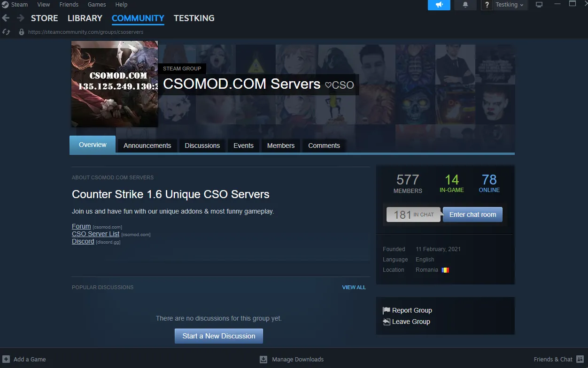This screenshot has width=588, height=368.
Task: Click the Manage Downloads icon
Action: click(263, 360)
